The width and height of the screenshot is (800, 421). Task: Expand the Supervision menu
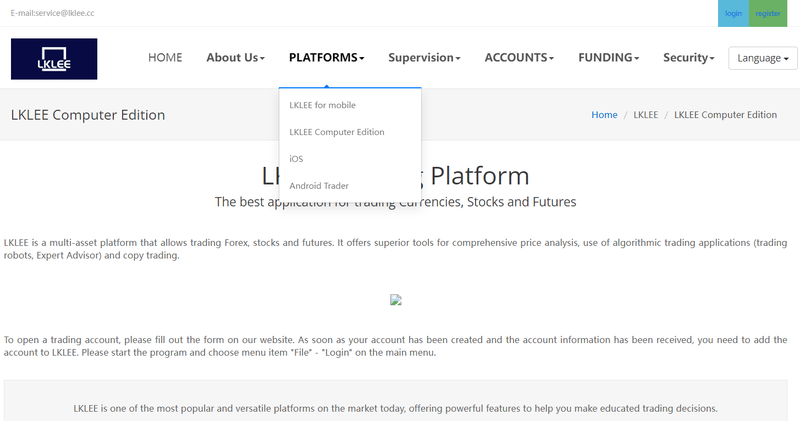[424, 58]
